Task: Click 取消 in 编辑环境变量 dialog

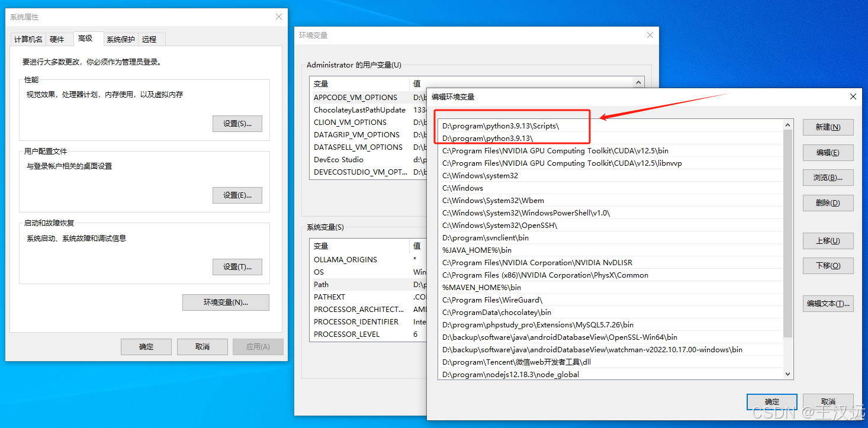Action: 828,402
